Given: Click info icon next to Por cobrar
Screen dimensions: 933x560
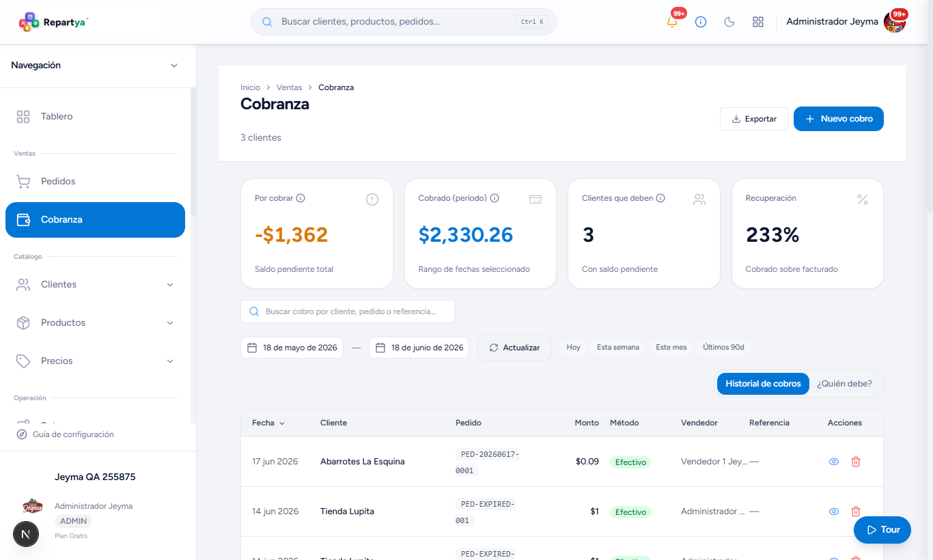Looking at the screenshot, I should tap(301, 198).
